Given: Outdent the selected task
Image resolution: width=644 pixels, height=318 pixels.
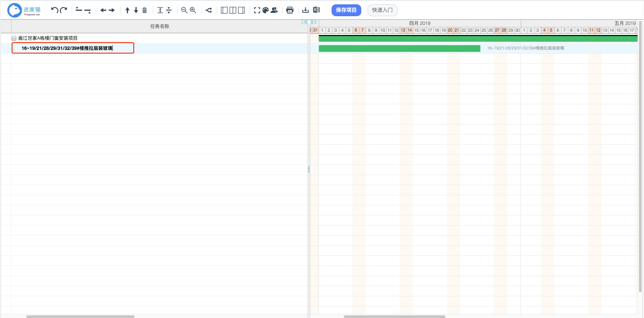Looking at the screenshot, I should click(x=103, y=10).
